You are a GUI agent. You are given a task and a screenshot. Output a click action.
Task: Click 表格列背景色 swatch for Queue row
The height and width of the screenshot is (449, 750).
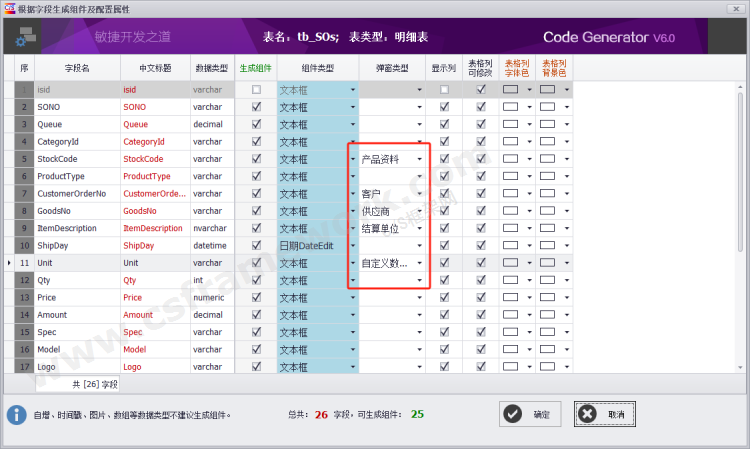pyautogui.click(x=548, y=124)
